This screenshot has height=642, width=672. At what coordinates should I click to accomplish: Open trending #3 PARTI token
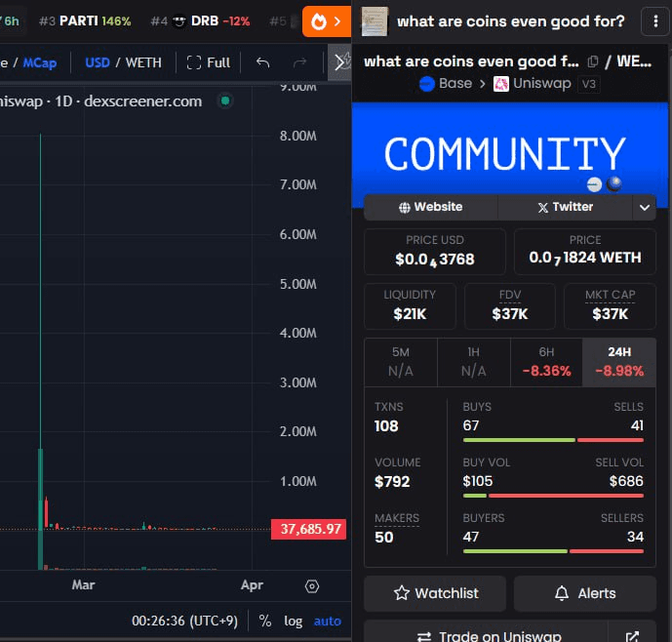point(85,21)
